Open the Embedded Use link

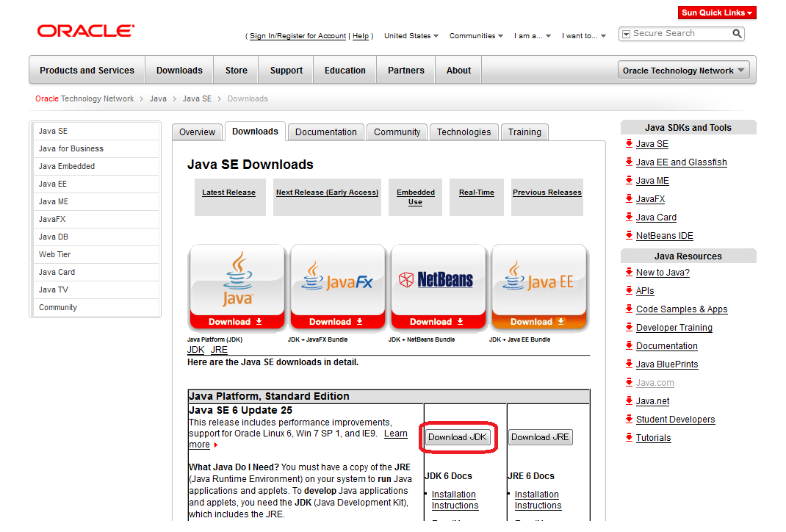[416, 197]
